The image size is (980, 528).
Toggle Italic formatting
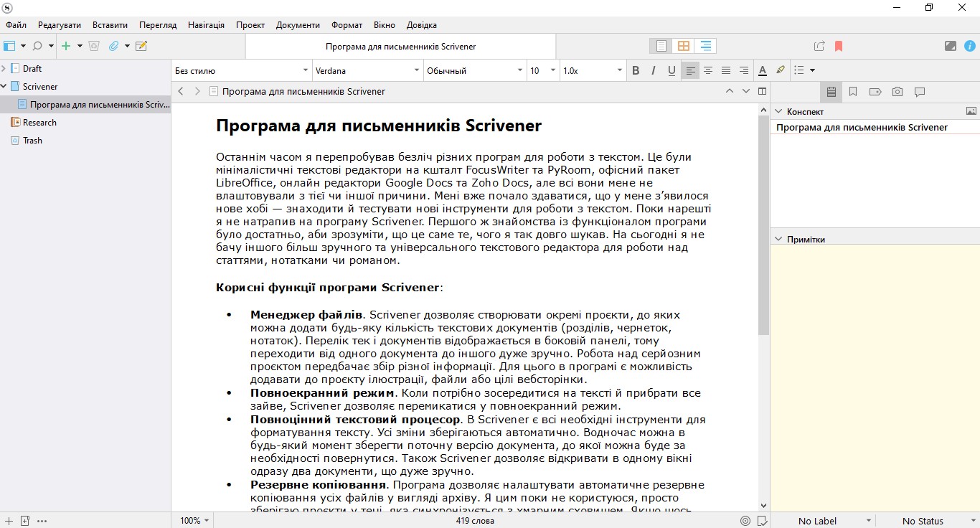tap(654, 70)
